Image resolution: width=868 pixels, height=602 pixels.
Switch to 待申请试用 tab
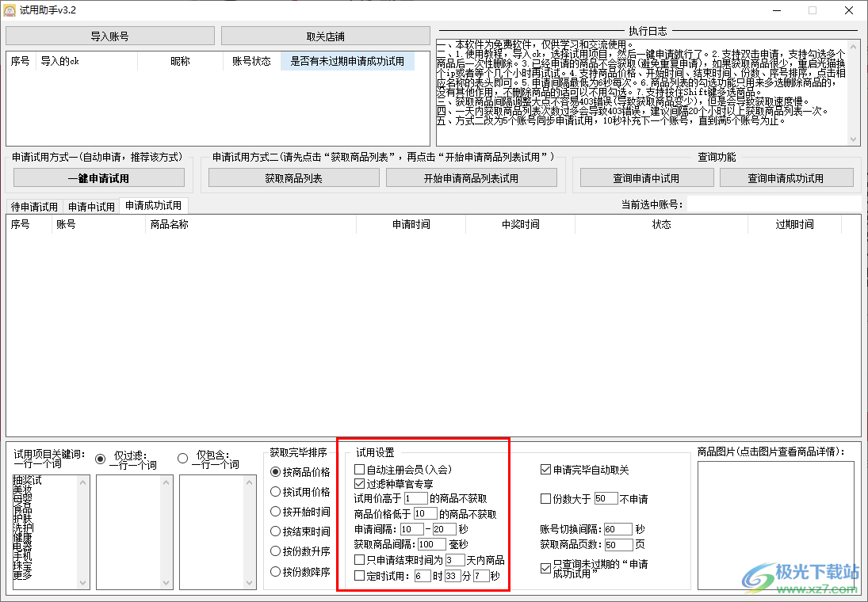pos(34,207)
